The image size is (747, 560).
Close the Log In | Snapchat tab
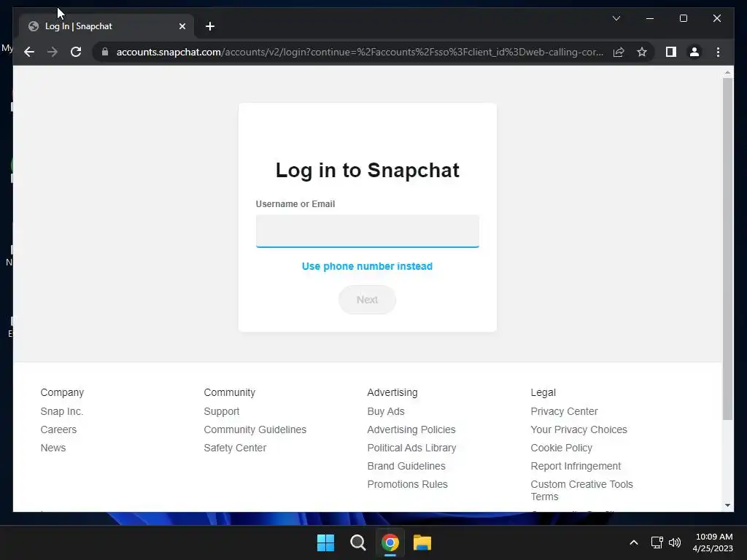point(182,26)
